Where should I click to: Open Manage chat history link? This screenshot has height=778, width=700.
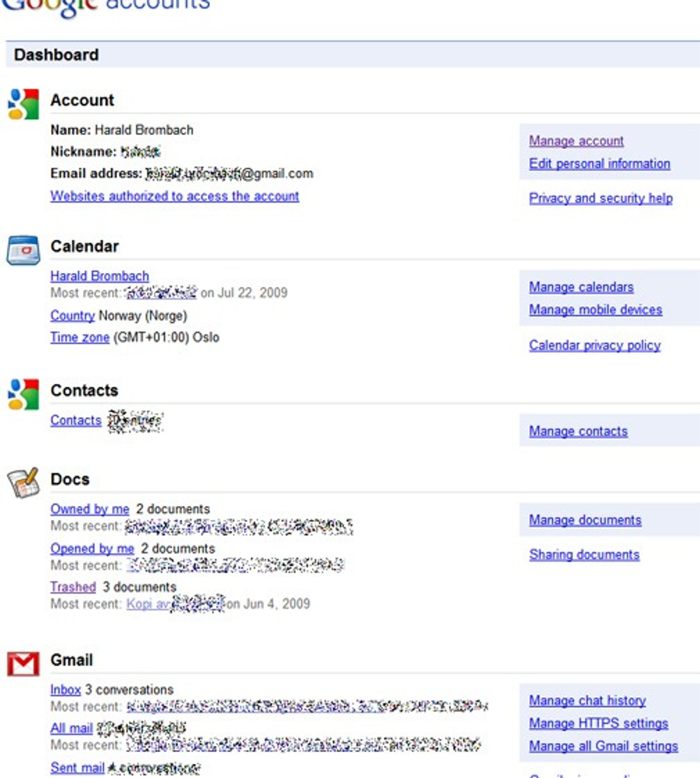point(587,701)
